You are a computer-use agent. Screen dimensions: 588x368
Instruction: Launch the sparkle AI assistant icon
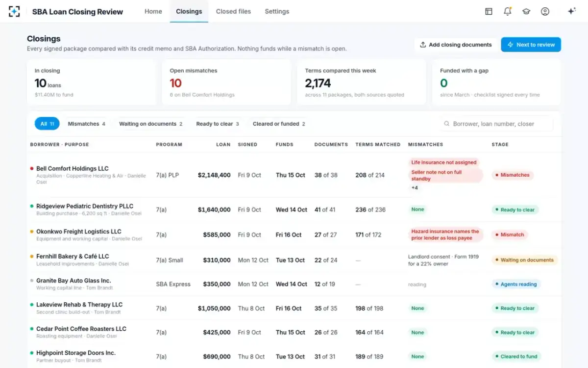571,11
